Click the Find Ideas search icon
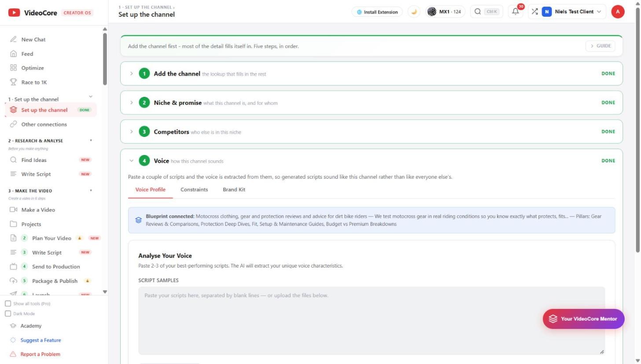The image size is (641, 364). pyautogui.click(x=13, y=160)
